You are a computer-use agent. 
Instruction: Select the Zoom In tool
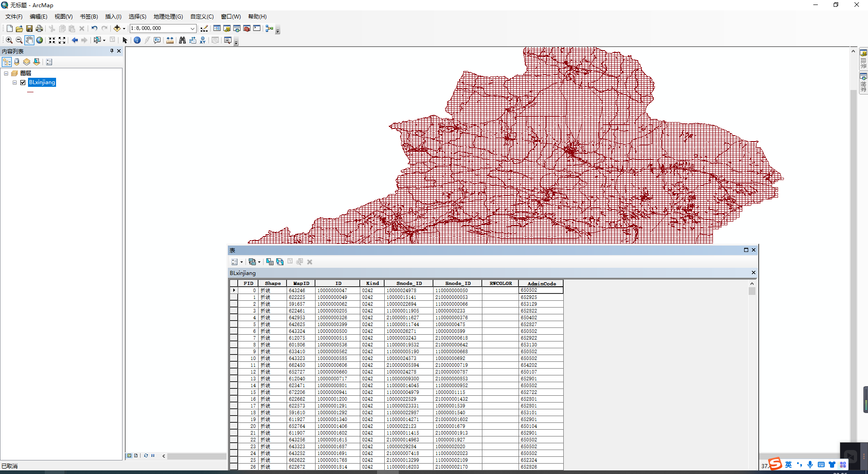click(9, 40)
